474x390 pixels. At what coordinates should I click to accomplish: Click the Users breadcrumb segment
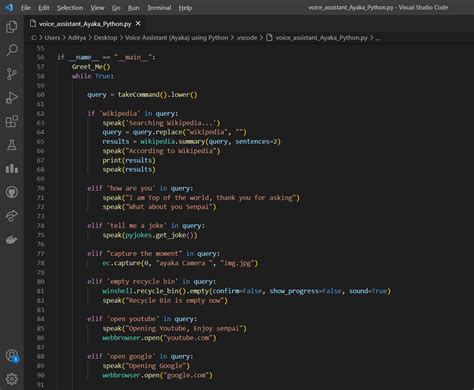pos(52,38)
